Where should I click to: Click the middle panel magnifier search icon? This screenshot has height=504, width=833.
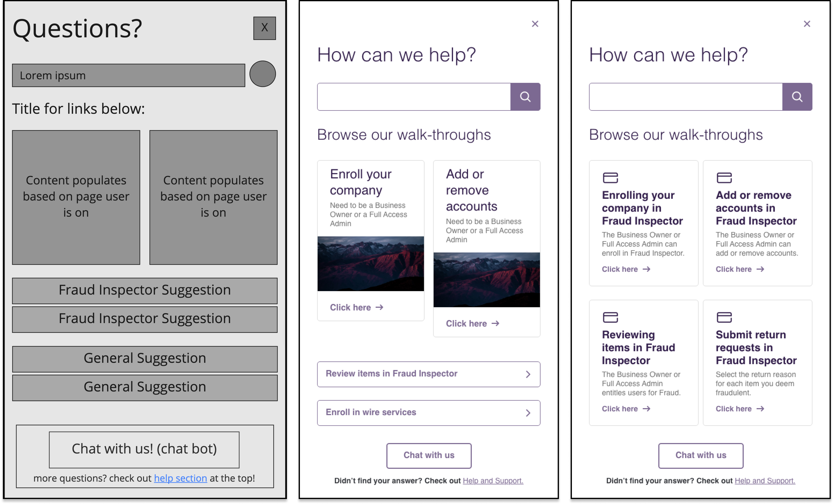click(525, 97)
